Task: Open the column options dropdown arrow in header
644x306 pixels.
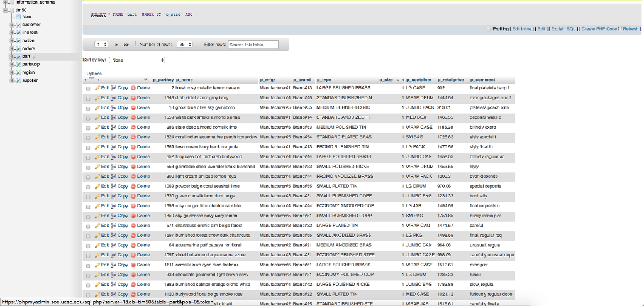Action: (x=145, y=80)
